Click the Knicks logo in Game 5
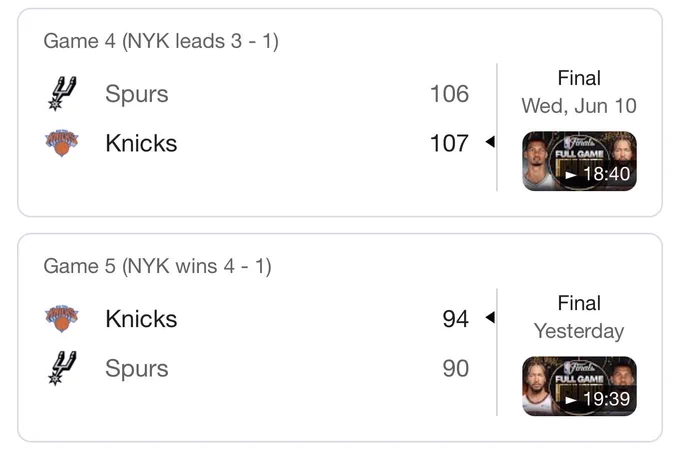The height and width of the screenshot is (460, 680). pos(62,319)
